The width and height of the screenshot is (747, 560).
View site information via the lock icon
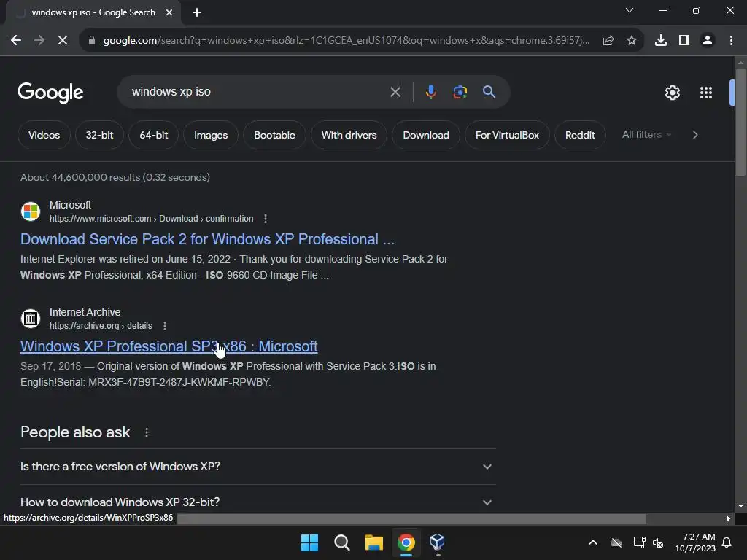pyautogui.click(x=92, y=41)
